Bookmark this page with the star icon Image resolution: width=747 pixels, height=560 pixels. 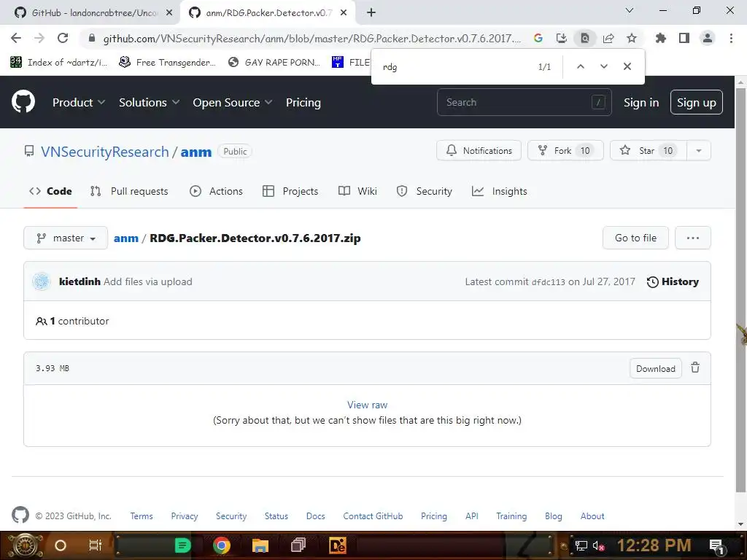632,38
